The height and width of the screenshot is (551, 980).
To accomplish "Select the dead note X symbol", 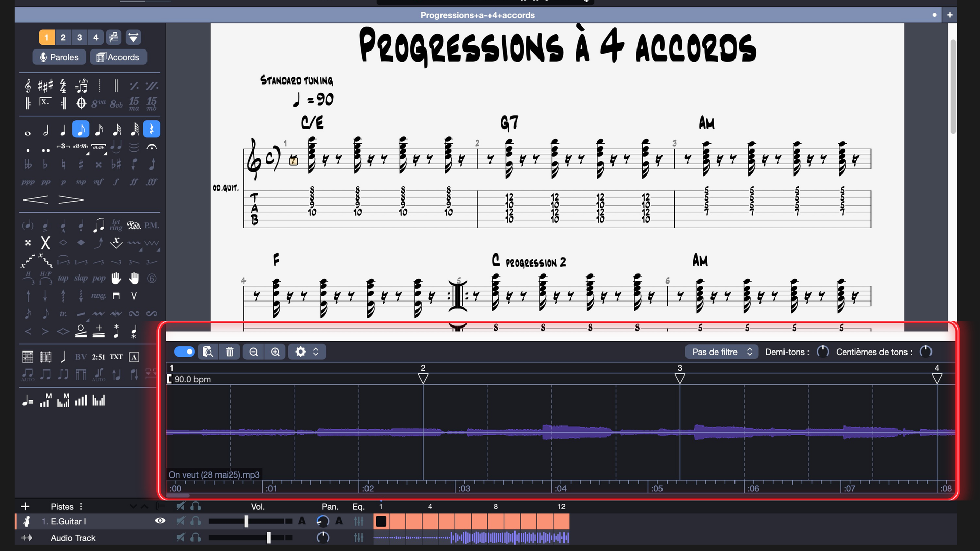I will pos(45,243).
